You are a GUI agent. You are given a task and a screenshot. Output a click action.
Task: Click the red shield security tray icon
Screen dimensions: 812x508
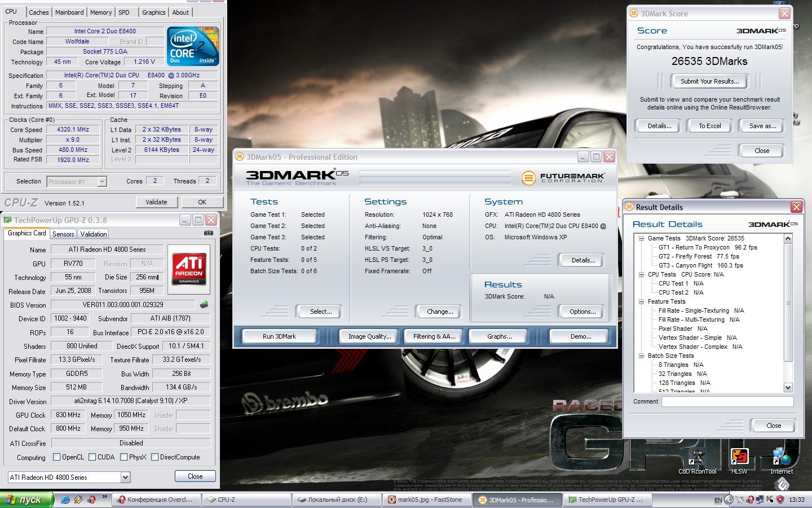pos(780,500)
